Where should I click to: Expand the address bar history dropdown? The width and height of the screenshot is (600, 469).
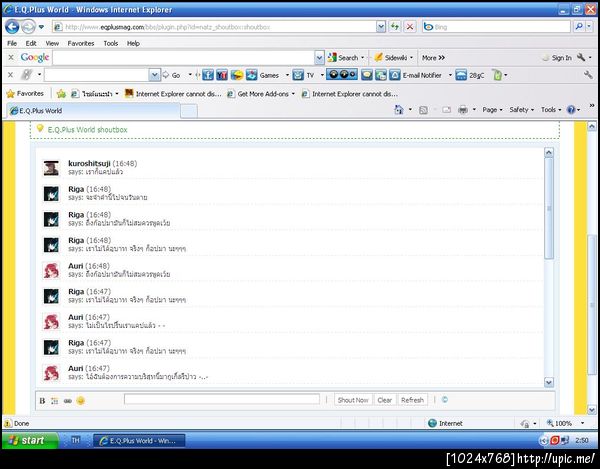(x=381, y=26)
